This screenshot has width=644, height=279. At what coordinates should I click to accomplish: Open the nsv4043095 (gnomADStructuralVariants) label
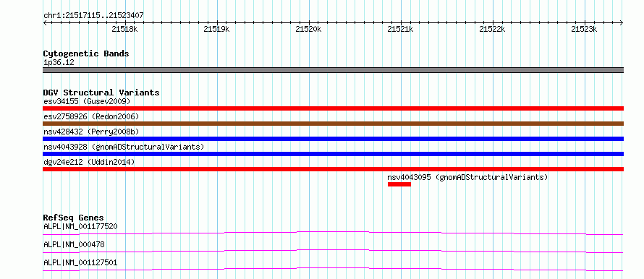[x=467, y=177]
